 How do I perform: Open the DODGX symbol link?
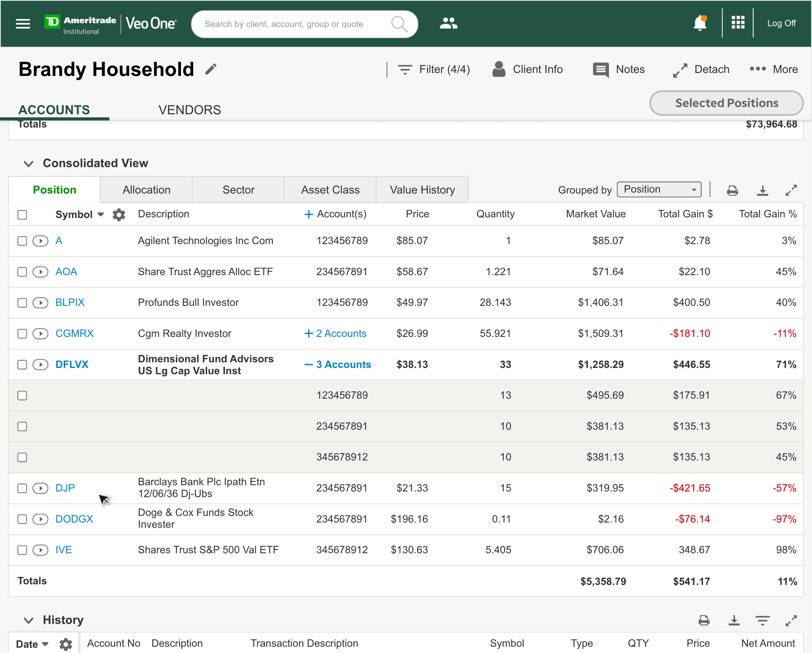(74, 519)
